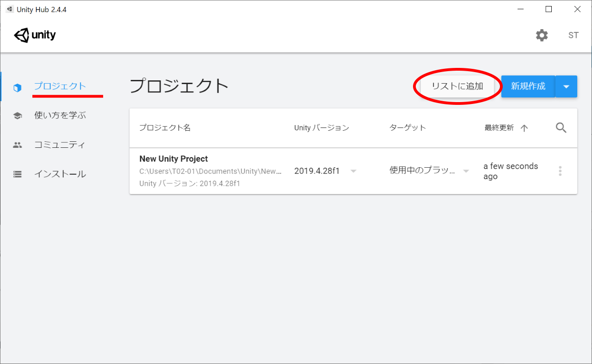Click 'a few seconds ago' timestamp

click(511, 171)
